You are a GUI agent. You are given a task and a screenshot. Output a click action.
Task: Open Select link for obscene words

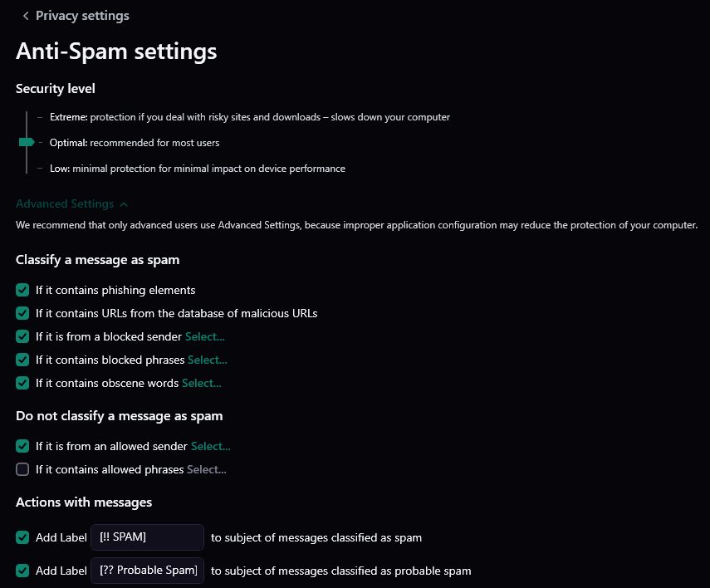201,383
